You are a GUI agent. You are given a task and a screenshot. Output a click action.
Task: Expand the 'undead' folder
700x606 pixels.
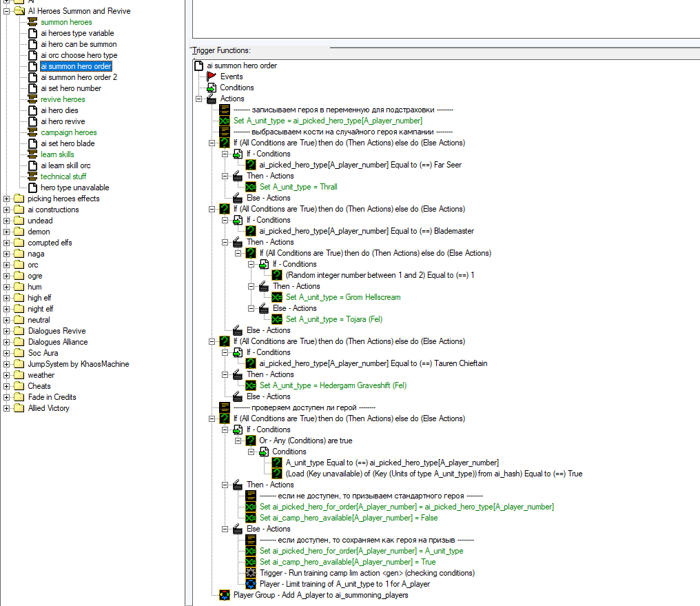[x=7, y=221]
